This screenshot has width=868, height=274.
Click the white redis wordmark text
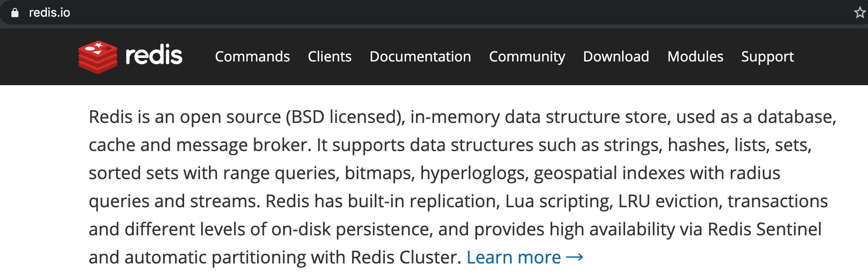pyautogui.click(x=154, y=56)
